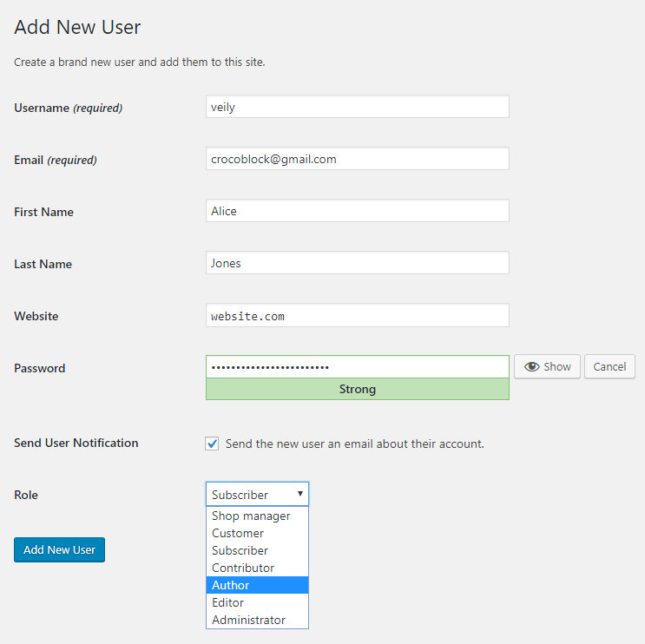645x644 pixels.
Task: Pick Subscriber option in dropdown list
Action: [257, 550]
